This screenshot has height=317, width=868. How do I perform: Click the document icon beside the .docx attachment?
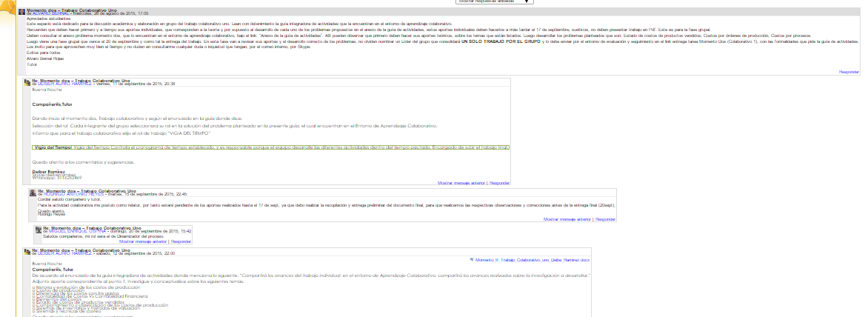coord(472,259)
